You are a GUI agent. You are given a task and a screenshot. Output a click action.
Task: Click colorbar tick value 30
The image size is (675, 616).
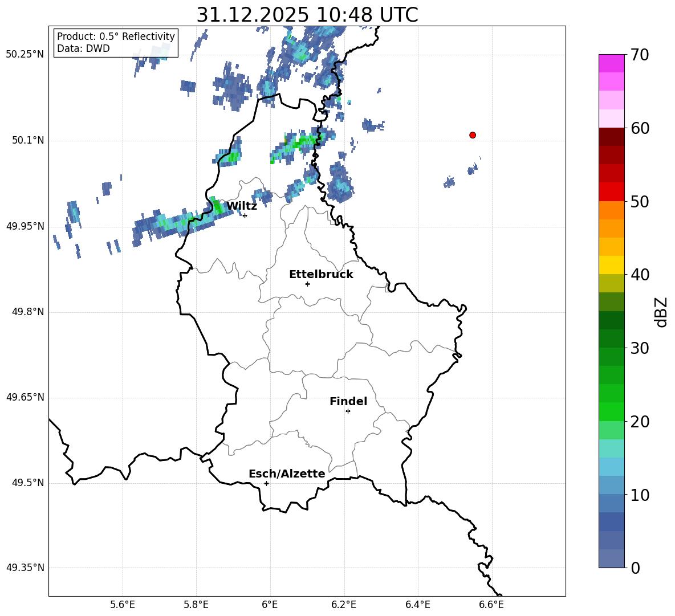click(640, 348)
